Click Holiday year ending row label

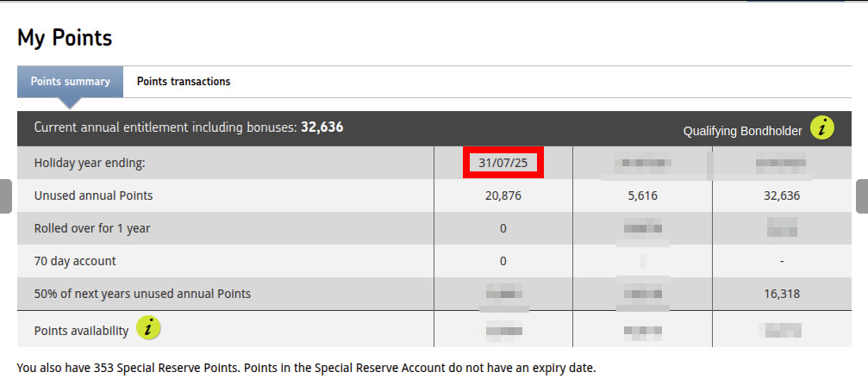point(89,163)
